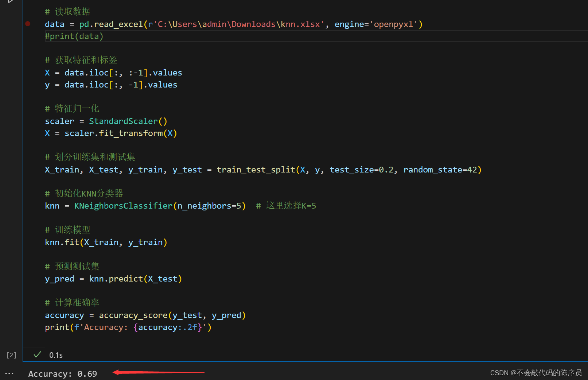Screen dimensions: 588x380
Task: Open the cell output more-actions ellipsis
Action: 9,373
